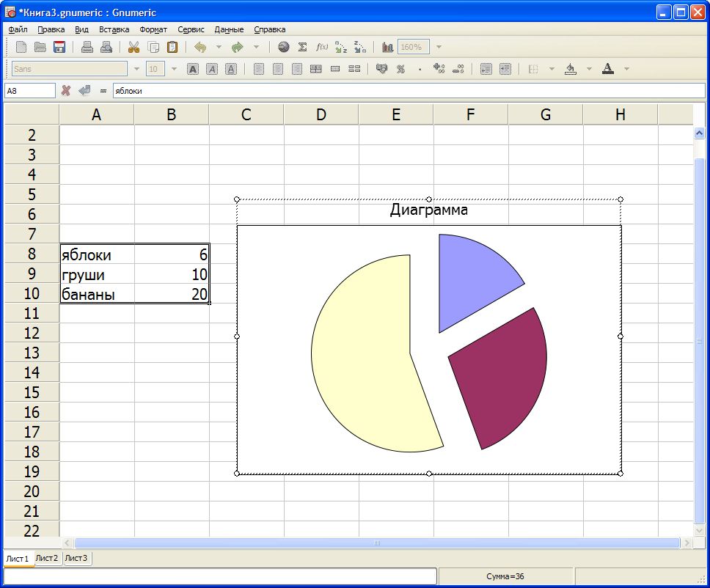The width and height of the screenshot is (710, 588).
Task: Click the font color A swatch
Action: pyautogui.click(x=607, y=69)
